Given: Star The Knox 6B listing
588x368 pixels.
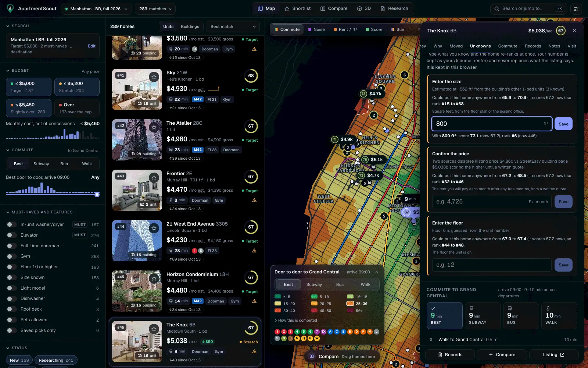Looking at the screenshot, I should (x=154, y=329).
